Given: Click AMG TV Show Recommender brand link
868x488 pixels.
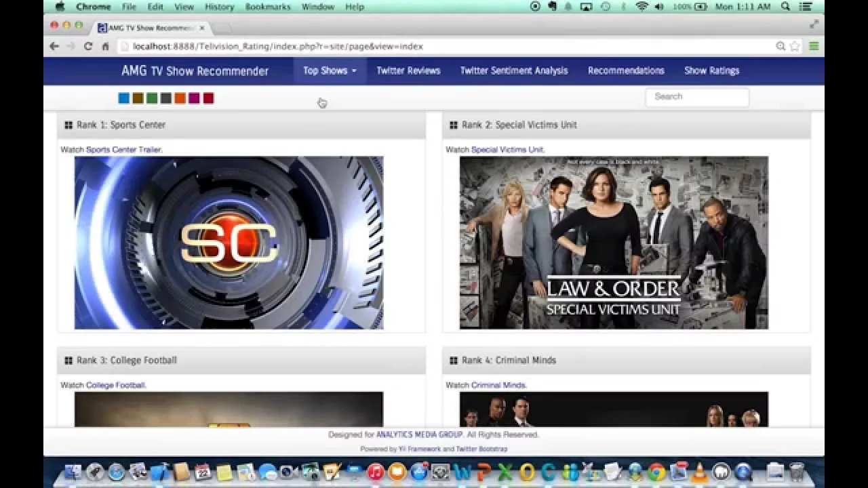Looking at the screenshot, I should pos(195,70).
